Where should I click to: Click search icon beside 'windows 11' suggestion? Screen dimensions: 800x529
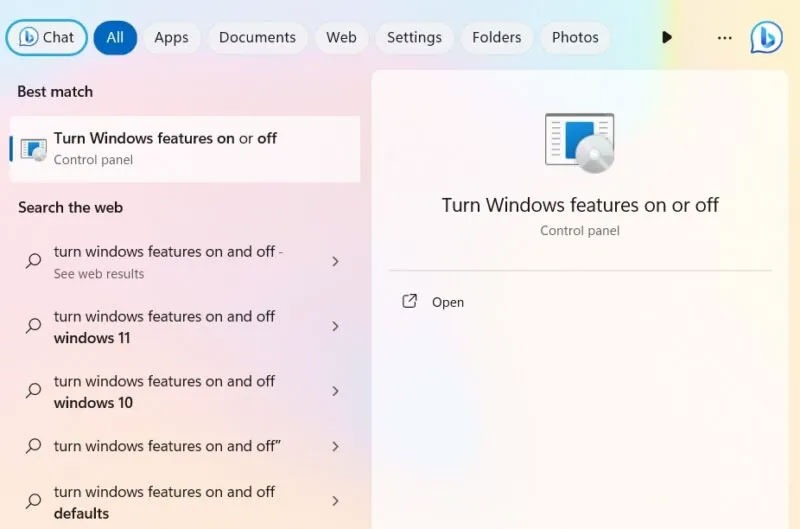(34, 326)
